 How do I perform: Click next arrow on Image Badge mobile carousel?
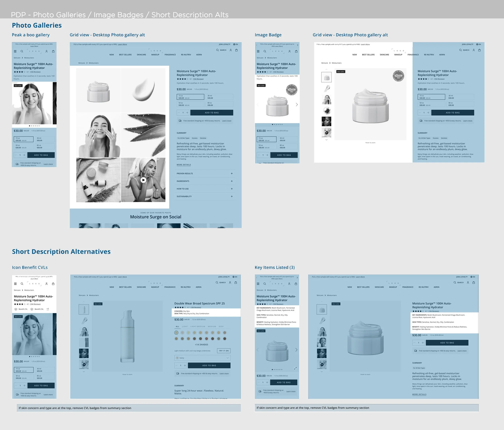coord(297,105)
